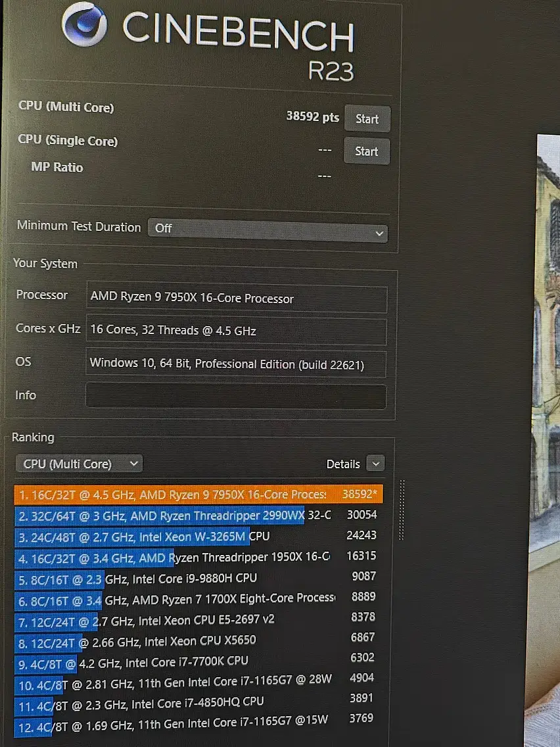Viewport: 560px width, 747px height.
Task: Select the i7-1165G7 @ 28W ranking row
Action: (198, 682)
